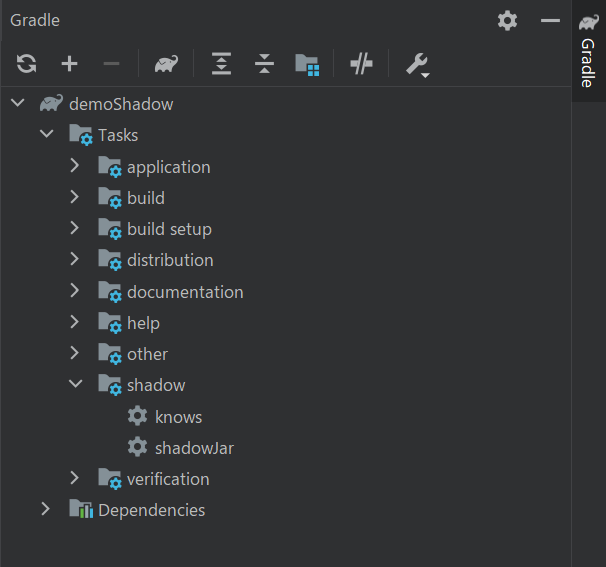
Task: Select the help label
Action: [x=143, y=324]
